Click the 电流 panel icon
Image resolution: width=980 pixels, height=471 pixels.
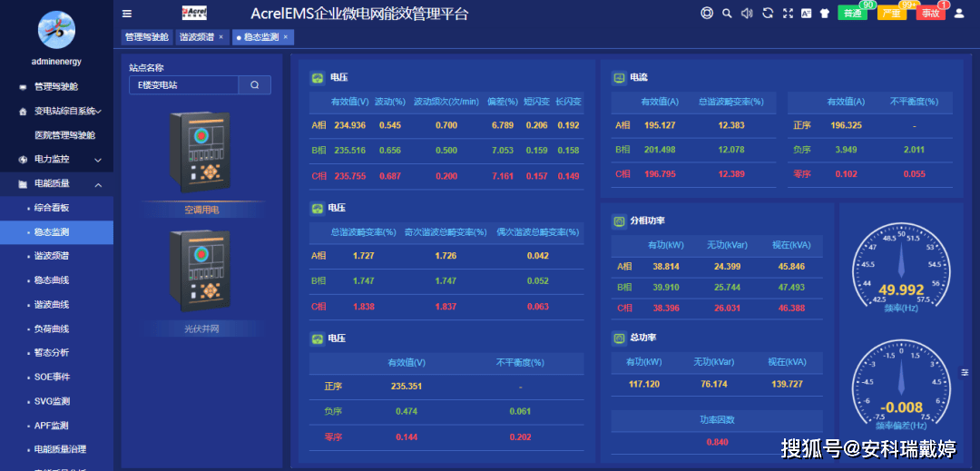pyautogui.click(x=619, y=78)
